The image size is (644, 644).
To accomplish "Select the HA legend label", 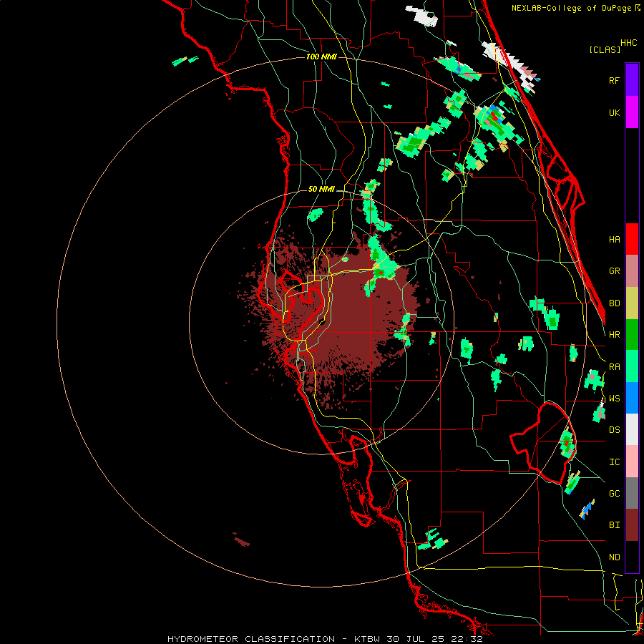I will click(x=614, y=239).
